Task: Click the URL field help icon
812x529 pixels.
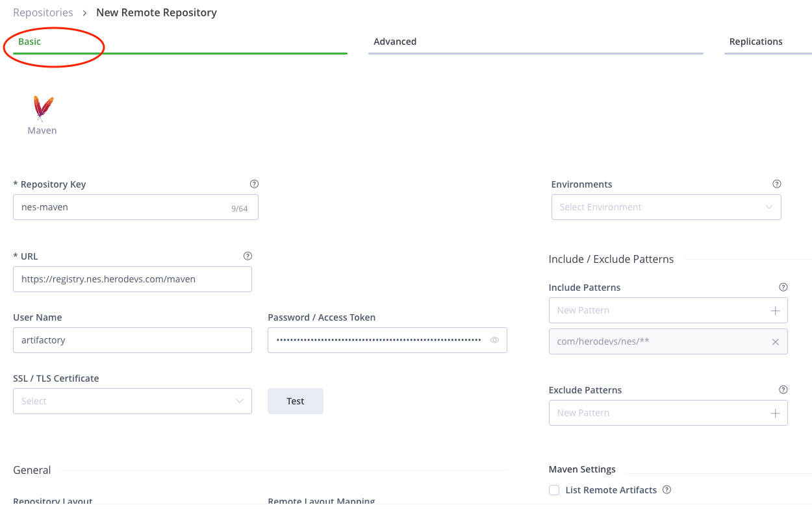Action: coord(247,256)
